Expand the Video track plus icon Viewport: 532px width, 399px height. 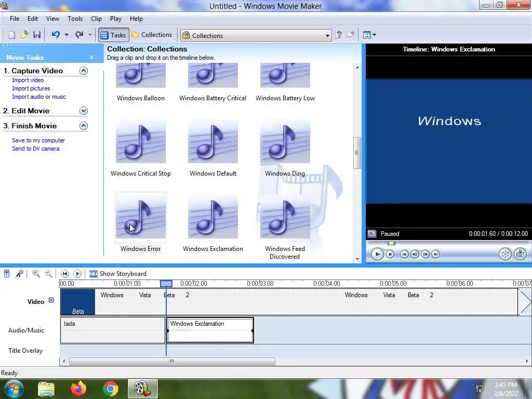51,300
